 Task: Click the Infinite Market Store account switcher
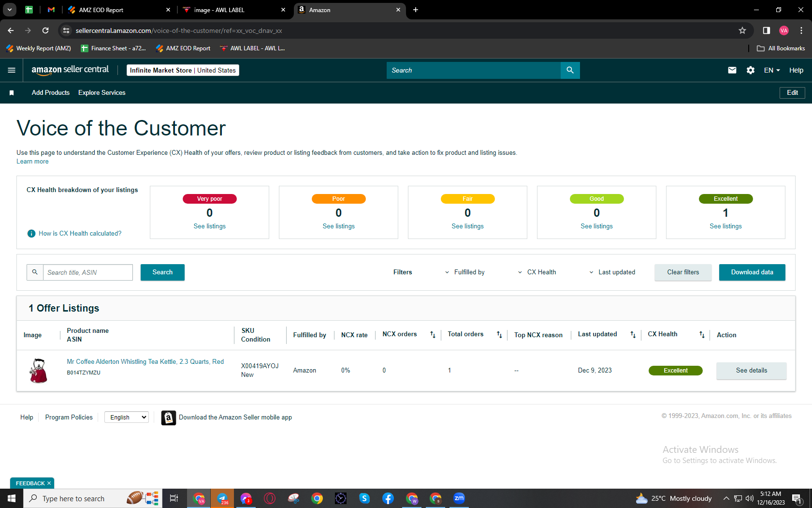[183, 70]
